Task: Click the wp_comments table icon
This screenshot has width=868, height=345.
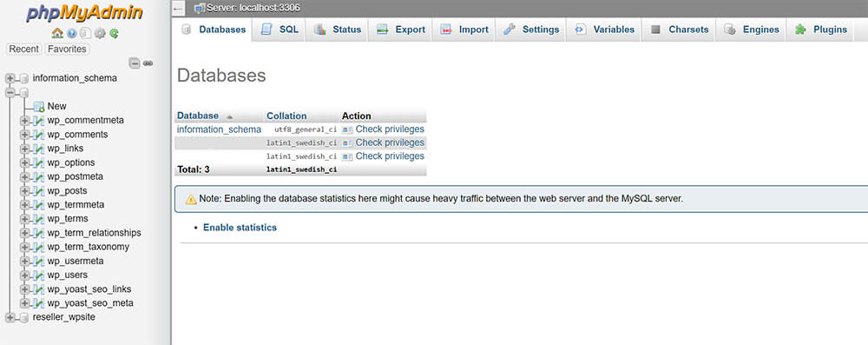Action: (x=38, y=134)
